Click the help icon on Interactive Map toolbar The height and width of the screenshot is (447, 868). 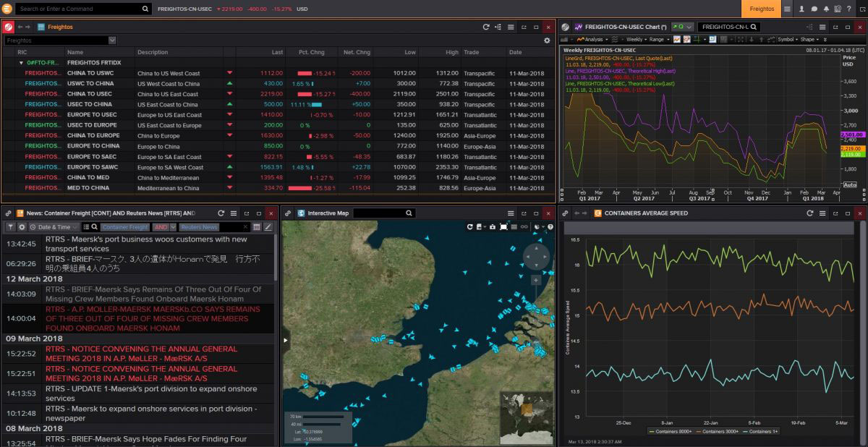click(550, 227)
